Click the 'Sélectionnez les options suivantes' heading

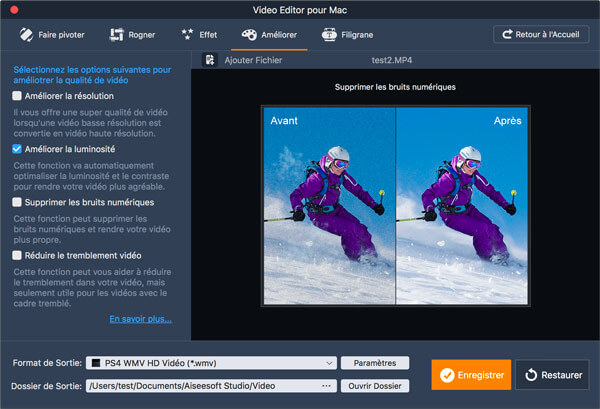pos(92,75)
